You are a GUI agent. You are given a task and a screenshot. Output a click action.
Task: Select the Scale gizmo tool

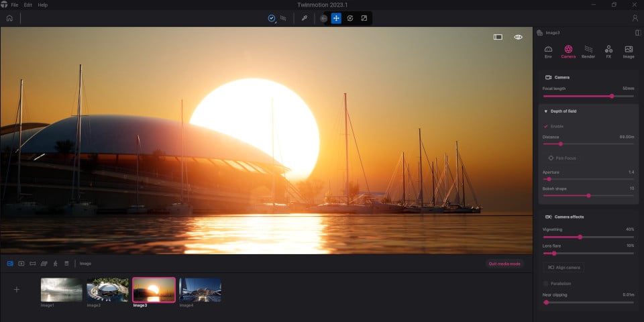click(364, 18)
